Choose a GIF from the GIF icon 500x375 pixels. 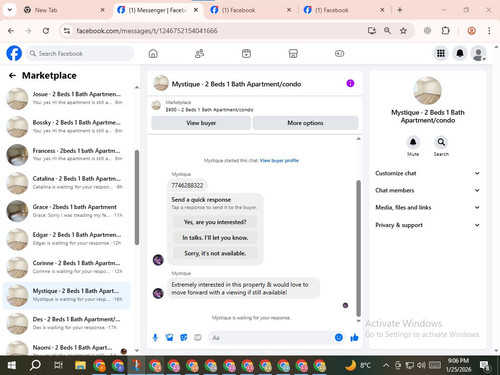pos(198,338)
